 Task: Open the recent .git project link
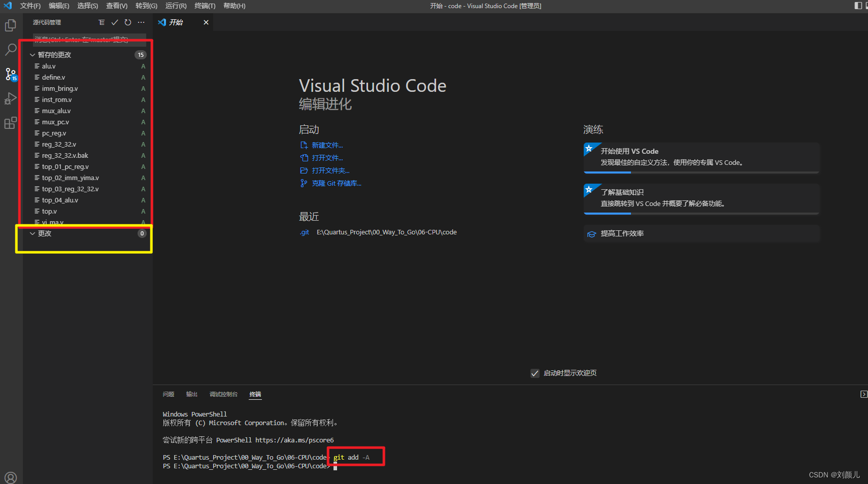coord(305,232)
